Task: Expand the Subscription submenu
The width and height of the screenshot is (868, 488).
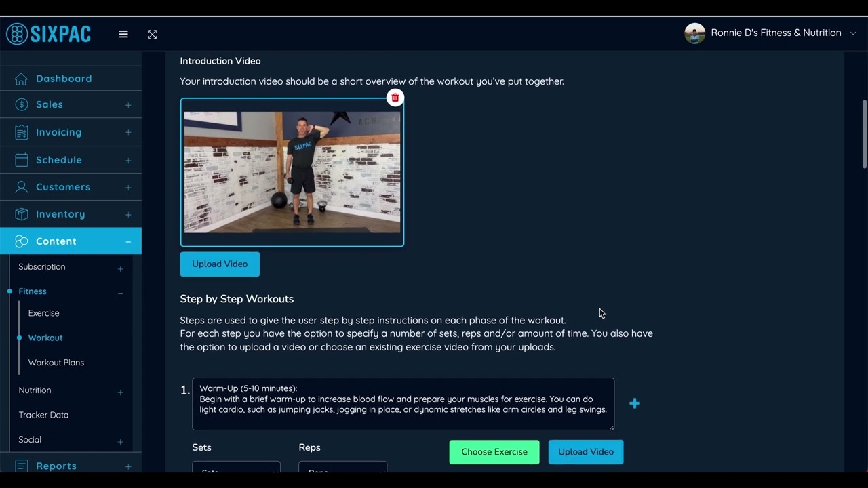Action: [x=121, y=269]
